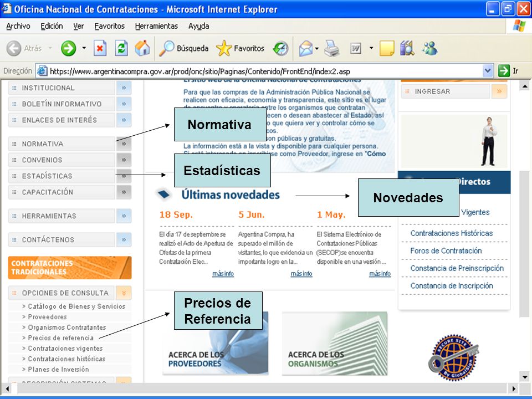Go to the Home page icon
532x399 pixels.
142,48
